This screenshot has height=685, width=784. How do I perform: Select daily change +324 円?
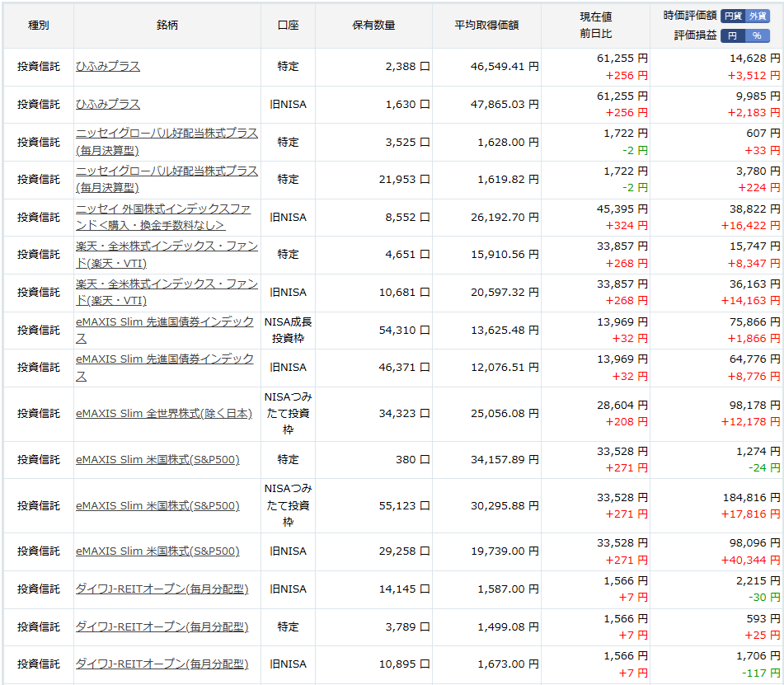[627, 226]
